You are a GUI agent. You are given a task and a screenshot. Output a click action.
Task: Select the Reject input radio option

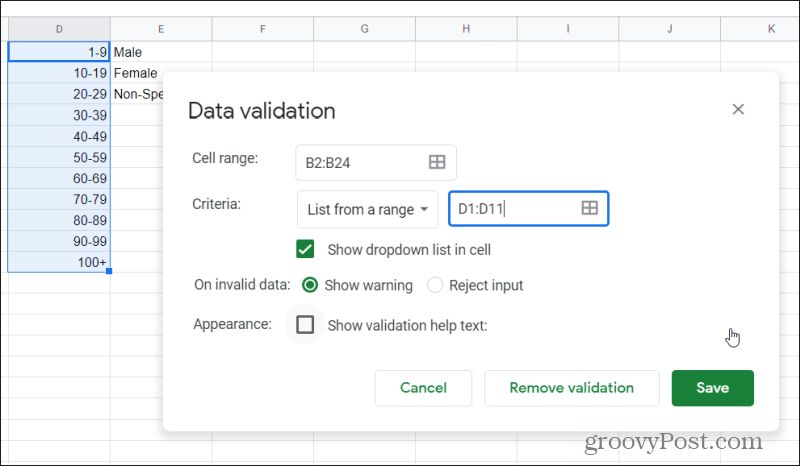(x=435, y=285)
